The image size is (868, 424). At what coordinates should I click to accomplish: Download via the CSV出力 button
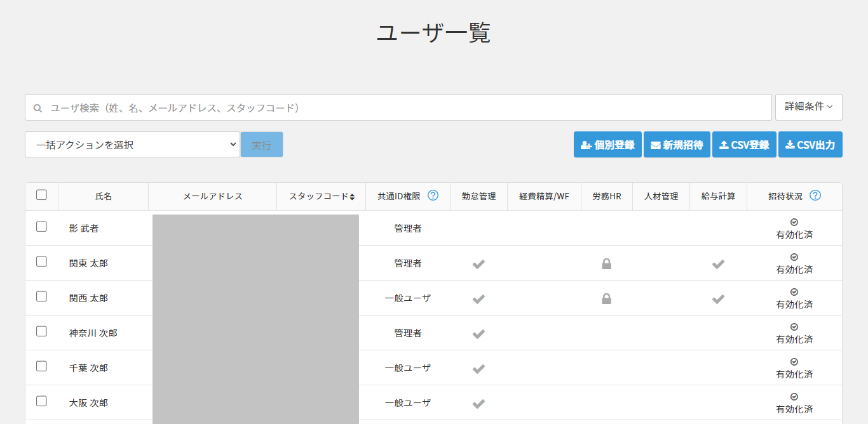click(810, 145)
